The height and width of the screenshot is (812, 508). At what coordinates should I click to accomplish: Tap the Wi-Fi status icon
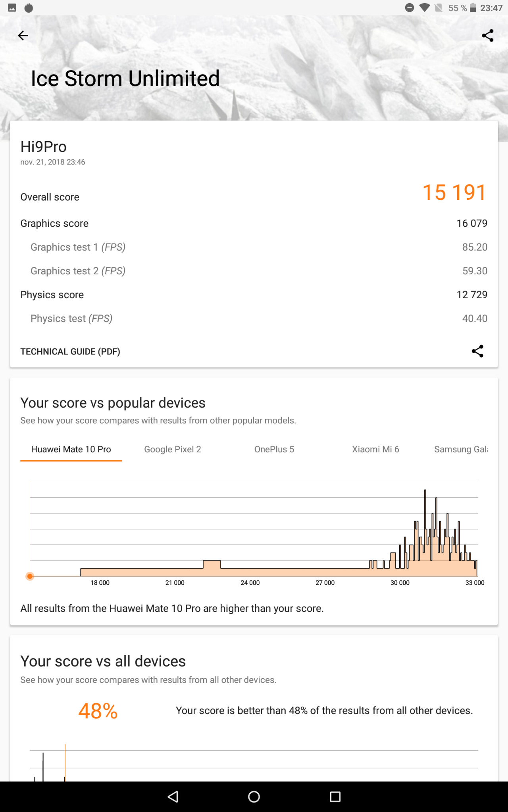click(x=424, y=8)
